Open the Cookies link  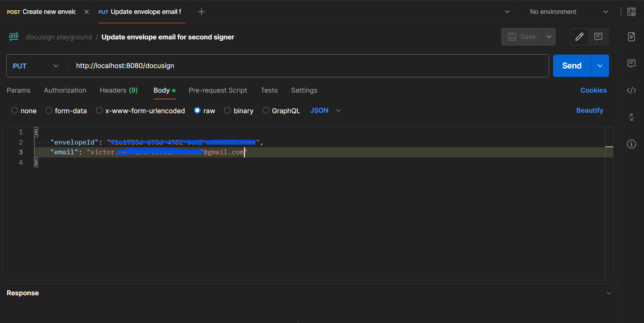[x=593, y=90]
